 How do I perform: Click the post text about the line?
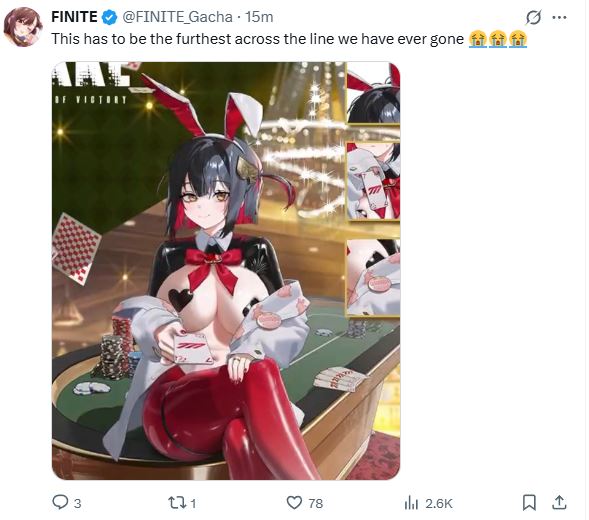257,39
